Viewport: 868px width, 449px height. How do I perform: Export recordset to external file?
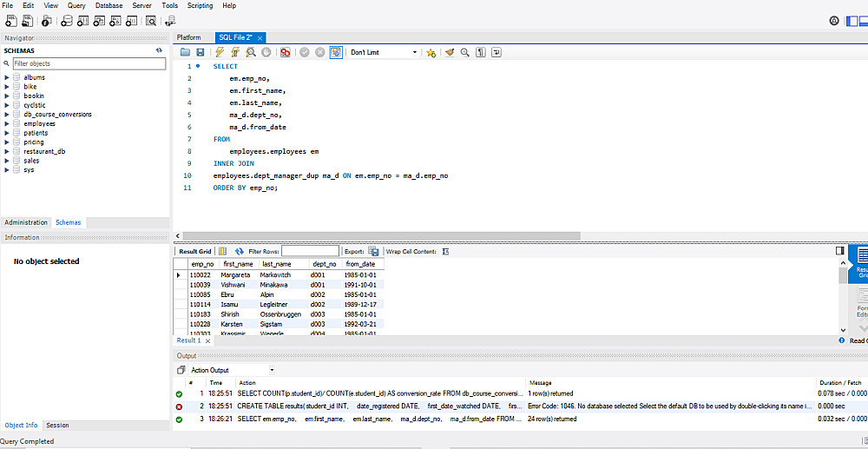tap(373, 251)
